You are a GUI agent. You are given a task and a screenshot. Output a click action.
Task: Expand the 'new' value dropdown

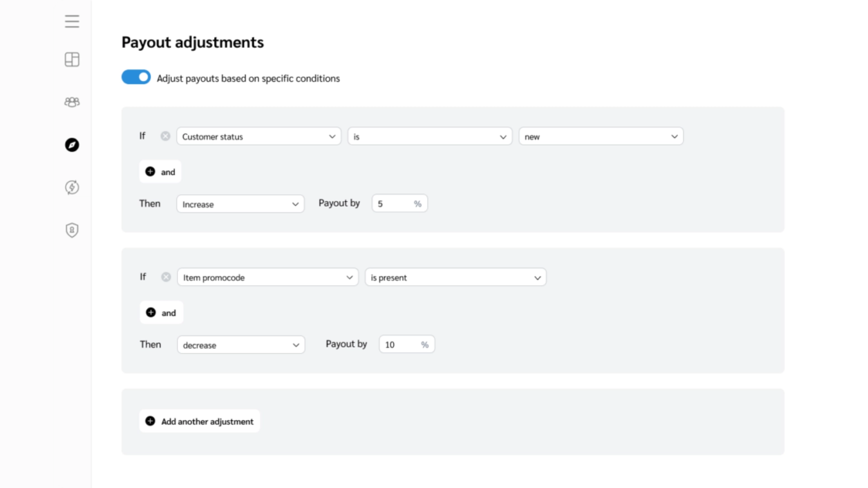[x=601, y=136]
